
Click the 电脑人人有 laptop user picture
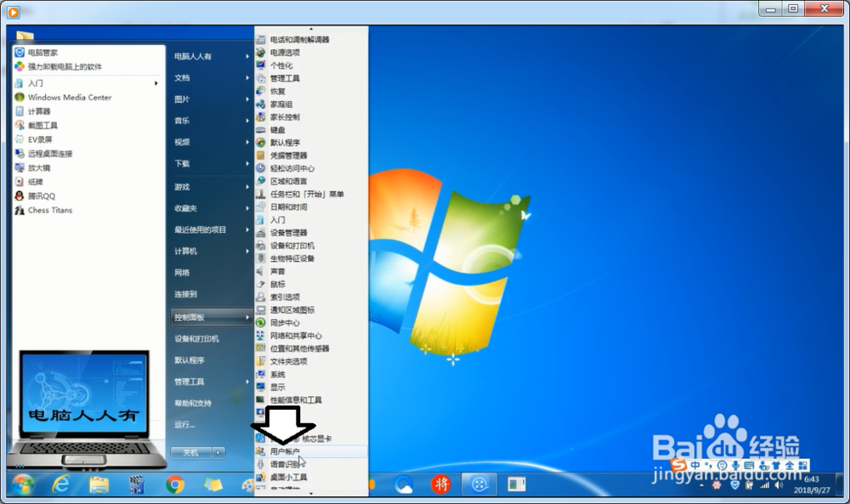click(85, 409)
